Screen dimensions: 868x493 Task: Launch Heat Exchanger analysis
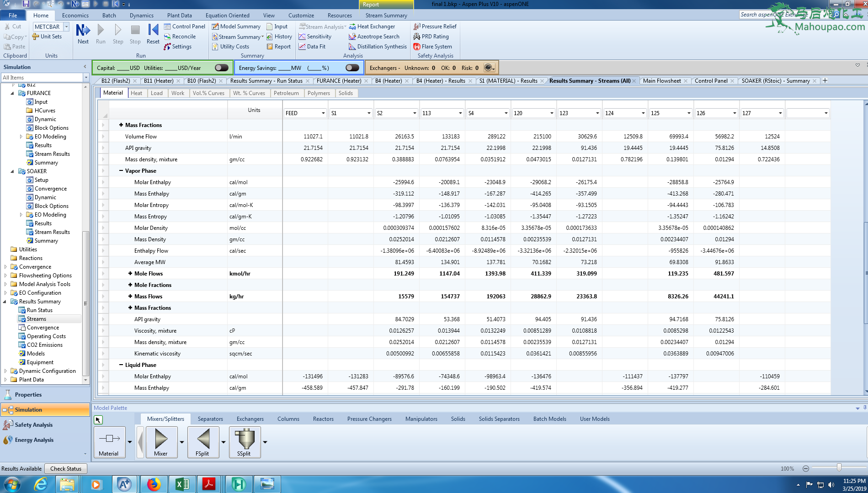pyautogui.click(x=372, y=27)
